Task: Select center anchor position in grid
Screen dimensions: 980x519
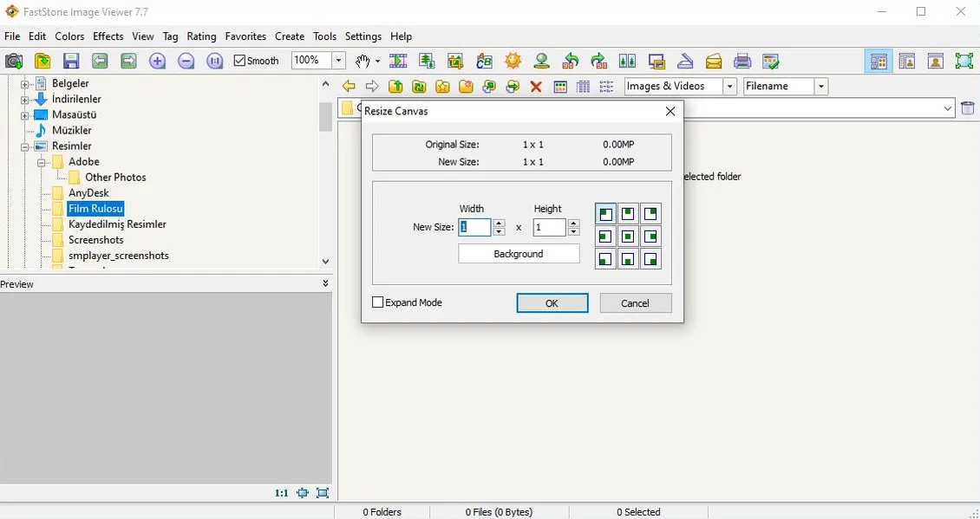Action: click(x=628, y=237)
